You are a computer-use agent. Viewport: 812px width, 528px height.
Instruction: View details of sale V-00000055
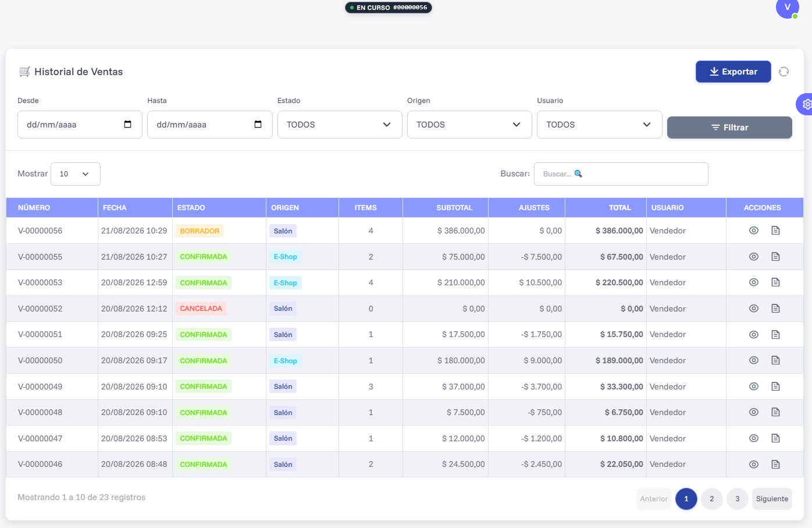coord(754,257)
